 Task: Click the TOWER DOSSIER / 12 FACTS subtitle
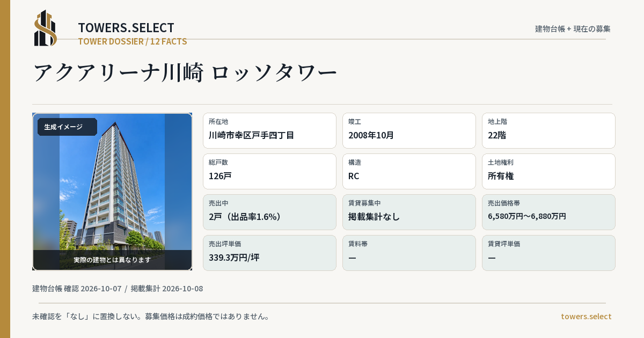[x=133, y=41]
